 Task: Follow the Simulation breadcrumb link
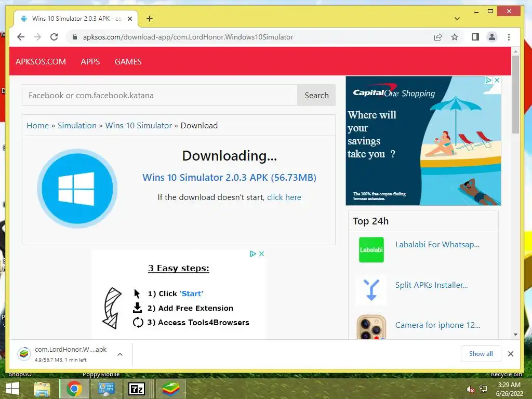click(x=77, y=126)
